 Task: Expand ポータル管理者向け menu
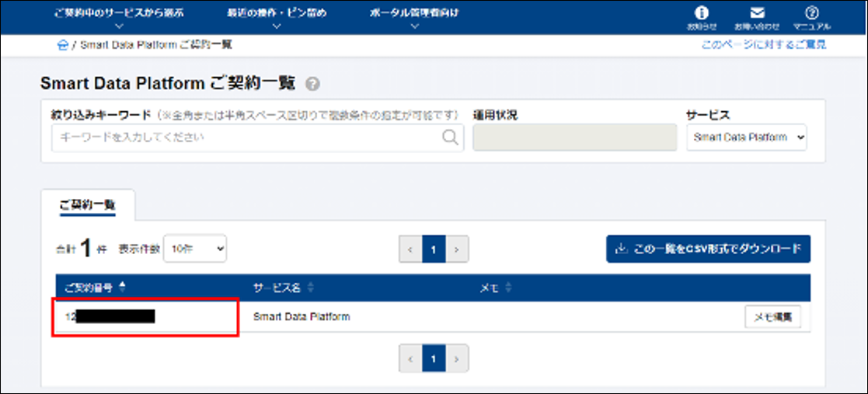coord(415,17)
